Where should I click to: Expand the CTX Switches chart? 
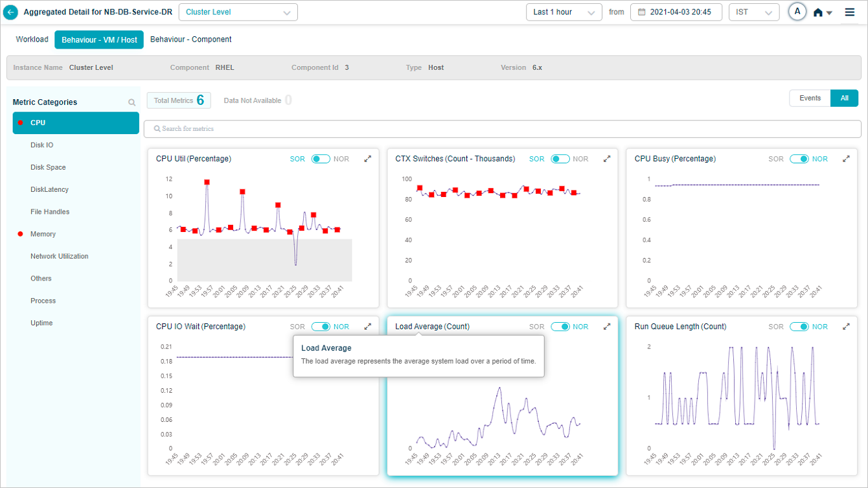tap(607, 159)
